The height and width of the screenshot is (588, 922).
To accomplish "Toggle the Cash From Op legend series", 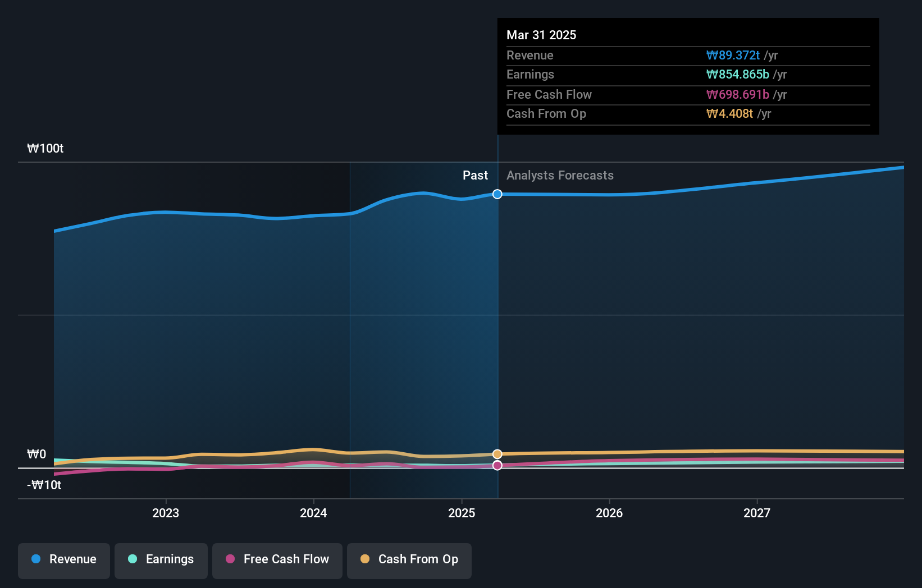I will pos(409,561).
